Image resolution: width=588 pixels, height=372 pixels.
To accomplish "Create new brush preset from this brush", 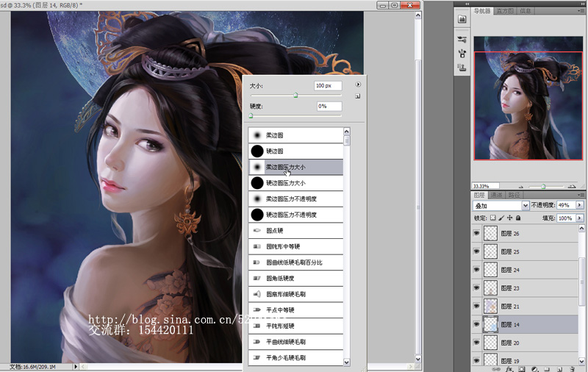I will pyautogui.click(x=358, y=96).
